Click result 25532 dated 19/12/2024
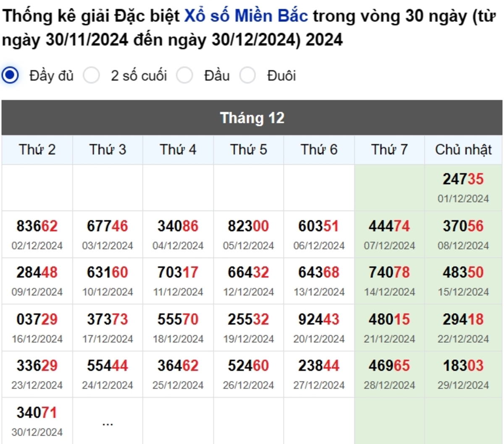Viewport: 504px width, 444px height. click(249, 319)
